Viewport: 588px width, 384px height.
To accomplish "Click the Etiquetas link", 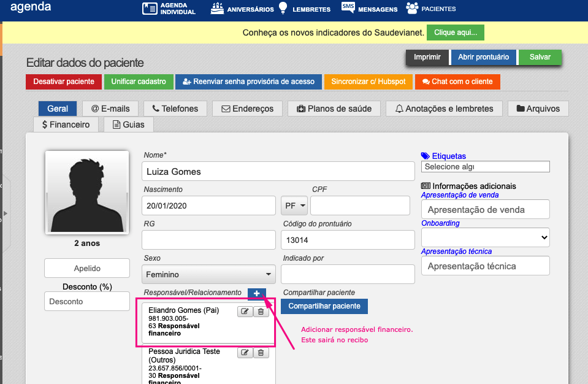I will pos(449,156).
